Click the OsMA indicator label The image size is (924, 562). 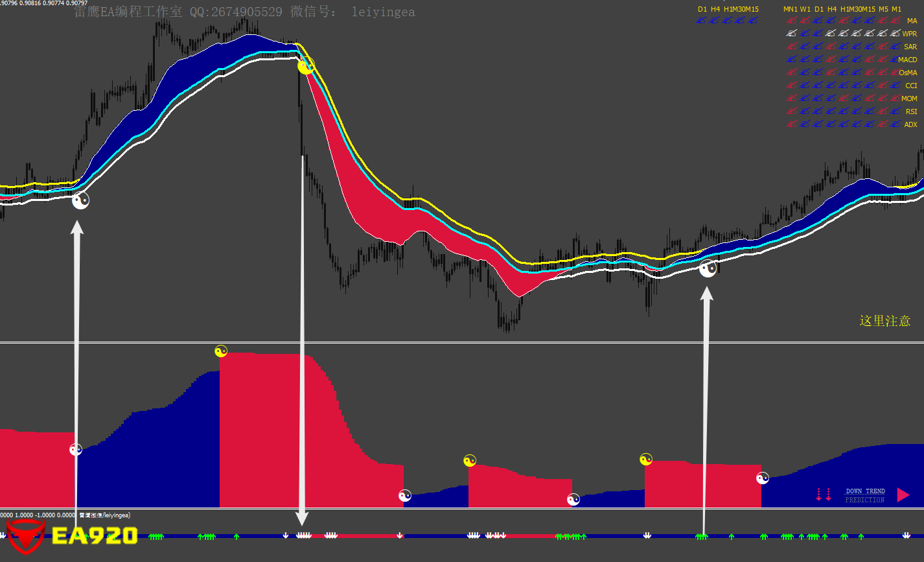pyautogui.click(x=907, y=73)
